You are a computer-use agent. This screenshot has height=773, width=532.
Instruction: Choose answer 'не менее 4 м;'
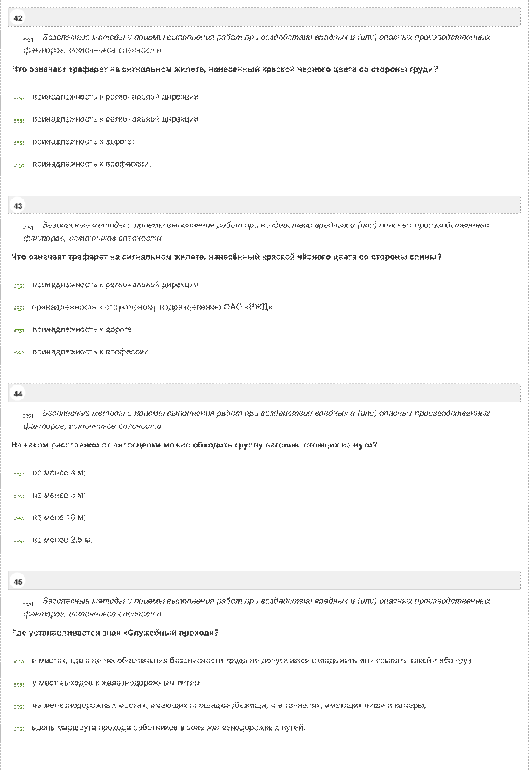click(59, 473)
